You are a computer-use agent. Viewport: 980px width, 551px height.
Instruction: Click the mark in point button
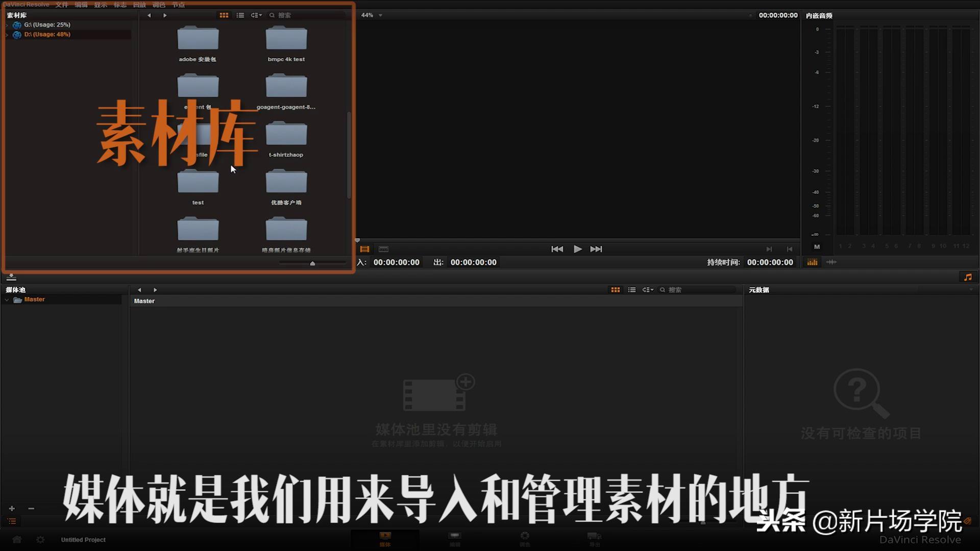(769, 249)
